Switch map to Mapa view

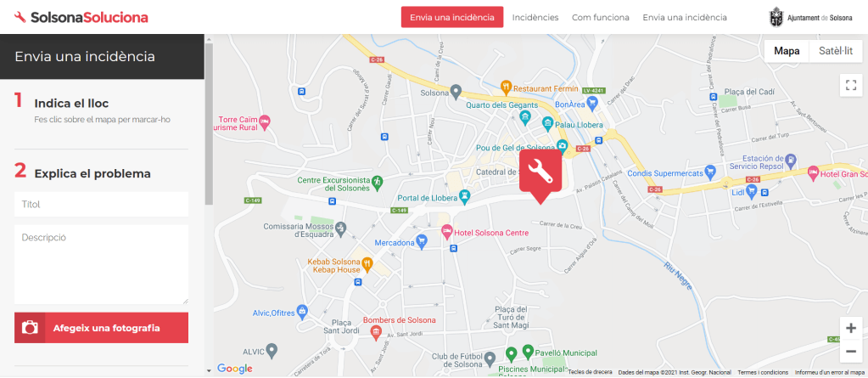click(787, 51)
